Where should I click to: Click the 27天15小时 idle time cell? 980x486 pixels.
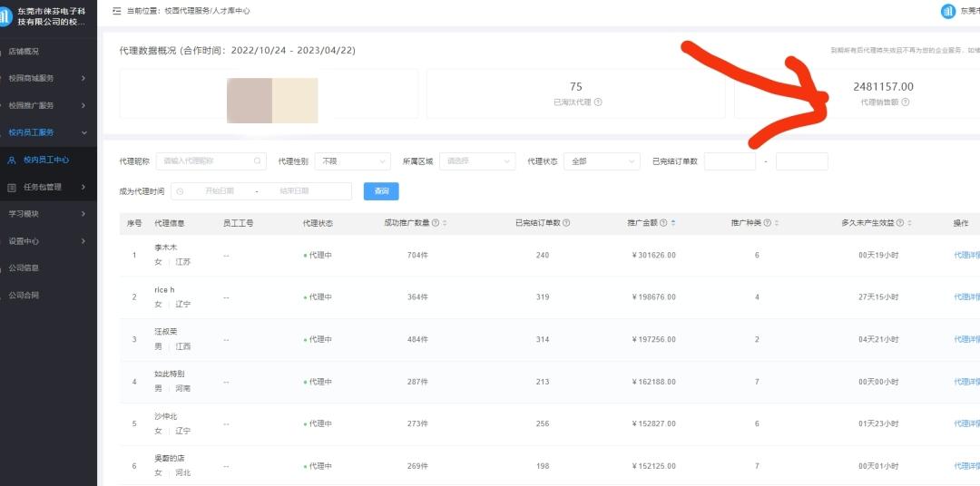[x=878, y=297]
